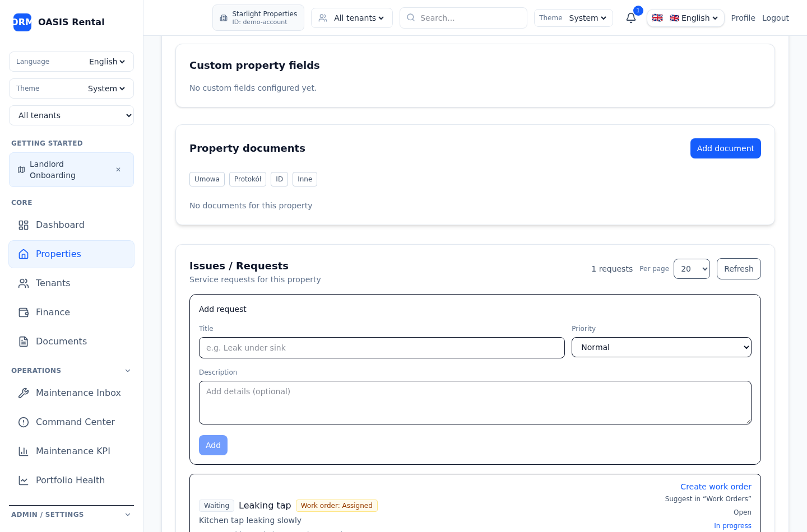
Task: Open the Priority dropdown
Action: (661, 347)
